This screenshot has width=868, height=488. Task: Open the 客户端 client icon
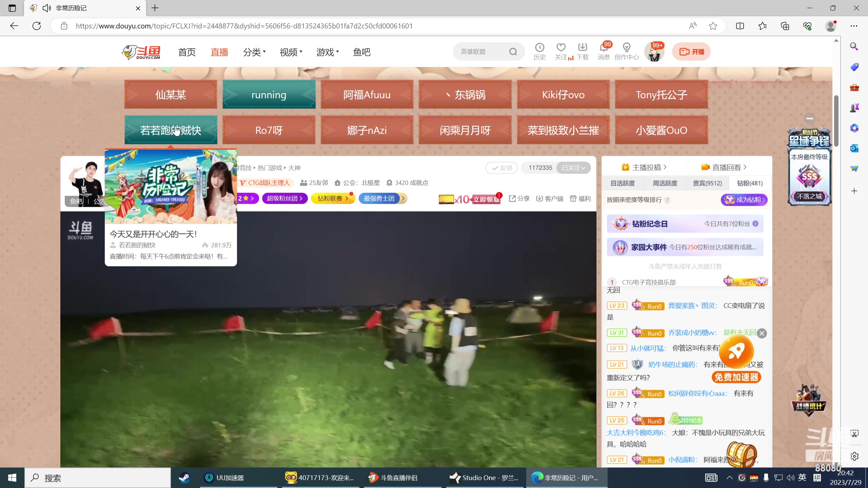coord(549,198)
